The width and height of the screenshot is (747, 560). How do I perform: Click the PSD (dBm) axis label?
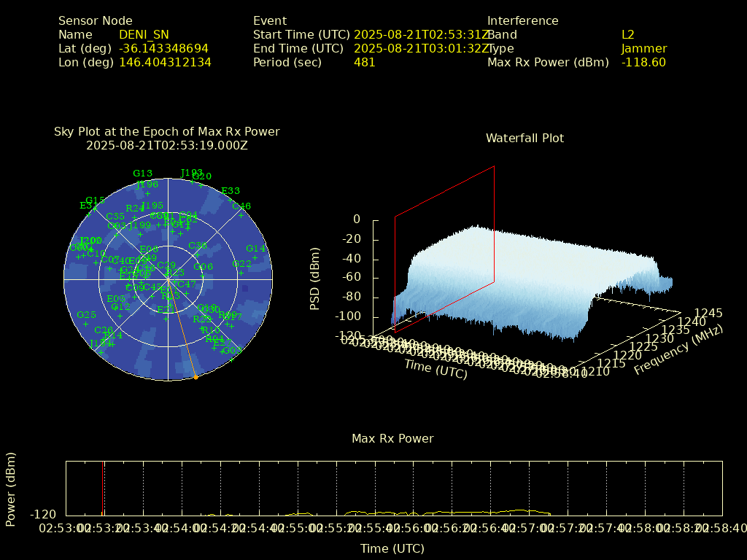click(315, 278)
